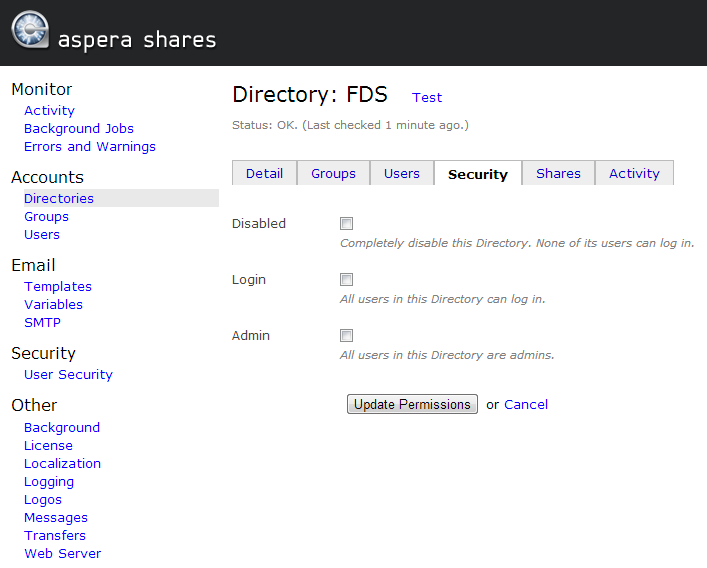The image size is (707, 568).
Task: Click 'Completely disable this Directory' hint text
Action: click(517, 243)
